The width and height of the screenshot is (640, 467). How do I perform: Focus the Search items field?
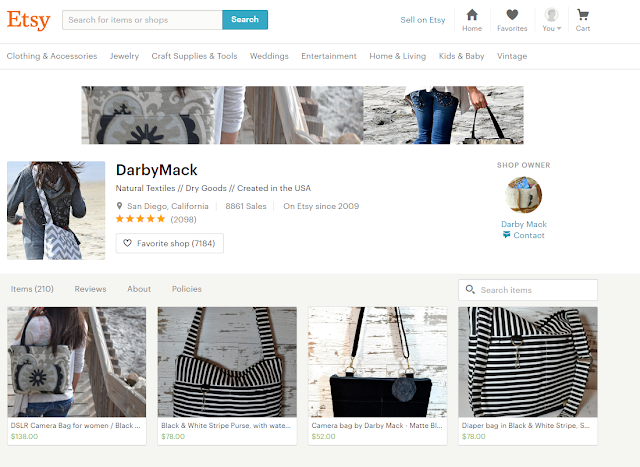[x=528, y=290]
